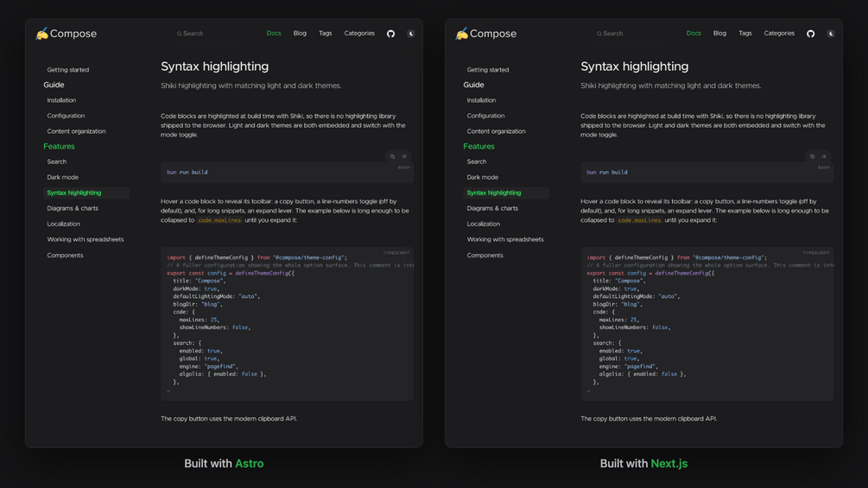Open the Blog nav item in Astro panel
Viewport: 868px width, 488px height.
click(300, 33)
